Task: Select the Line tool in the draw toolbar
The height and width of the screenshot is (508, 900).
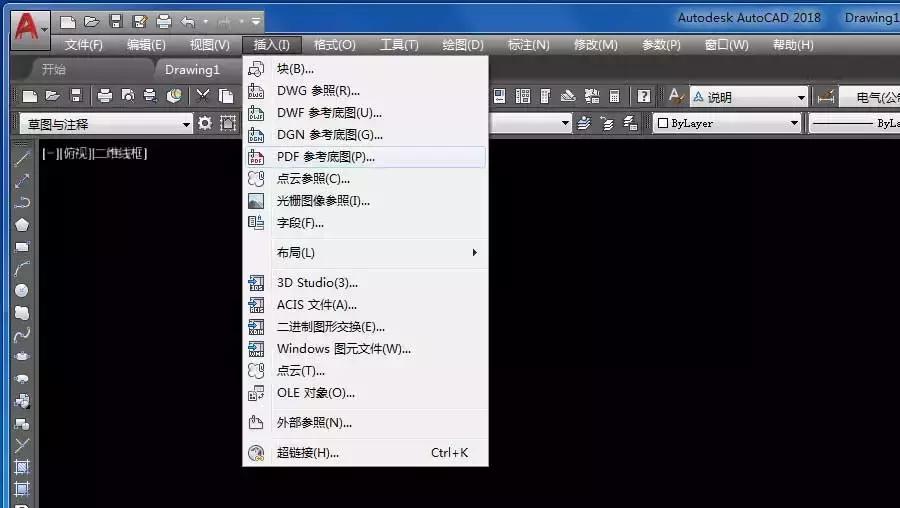Action: click(22, 158)
